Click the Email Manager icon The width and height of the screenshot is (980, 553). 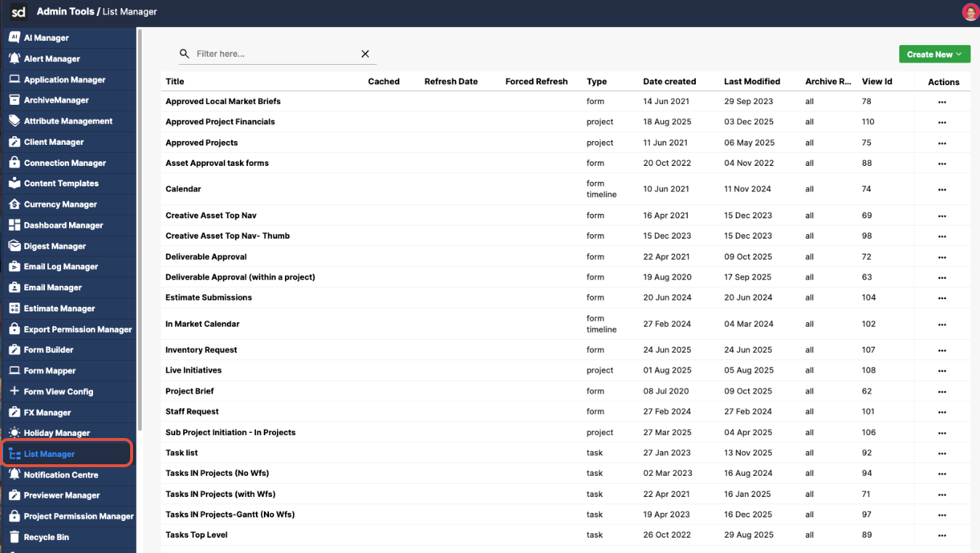tap(15, 287)
